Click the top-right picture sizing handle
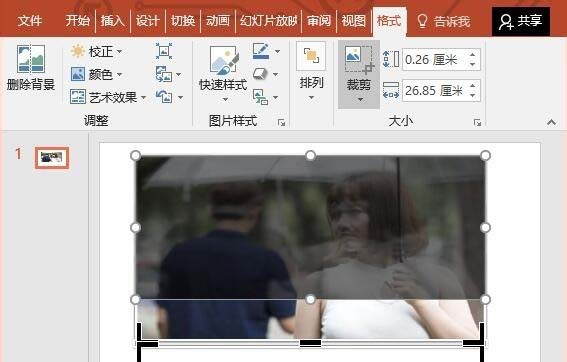This screenshot has height=362, width=567. [x=485, y=156]
